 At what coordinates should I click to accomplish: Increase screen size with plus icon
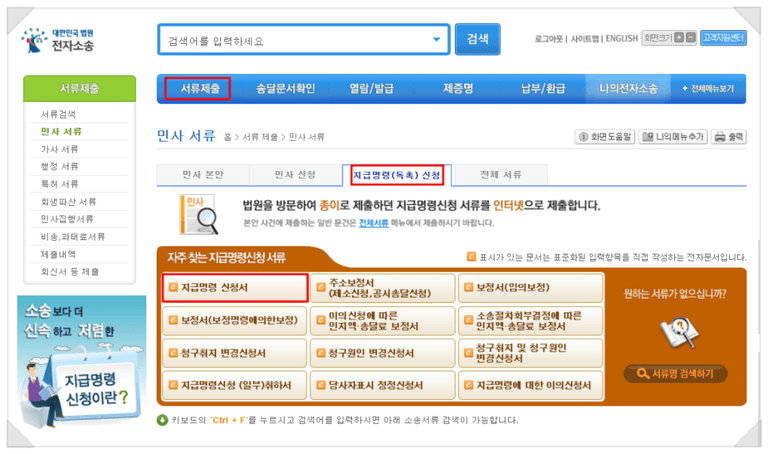(679, 38)
